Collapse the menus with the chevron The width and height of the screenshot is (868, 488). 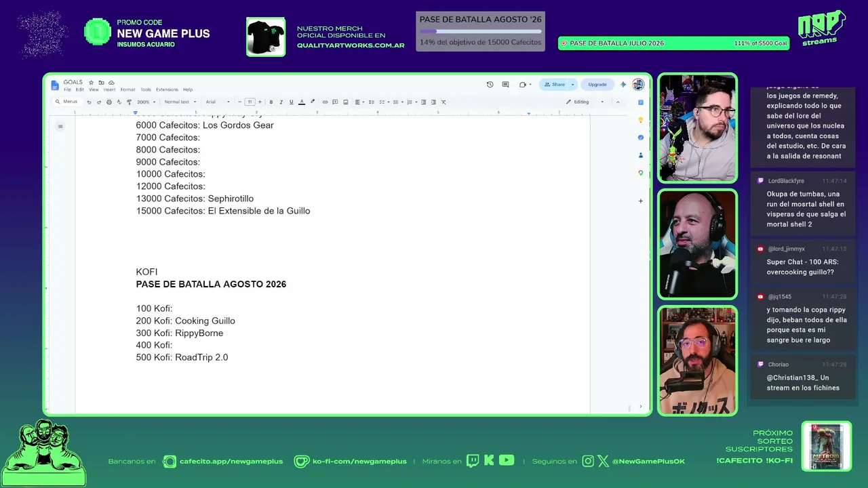click(618, 102)
